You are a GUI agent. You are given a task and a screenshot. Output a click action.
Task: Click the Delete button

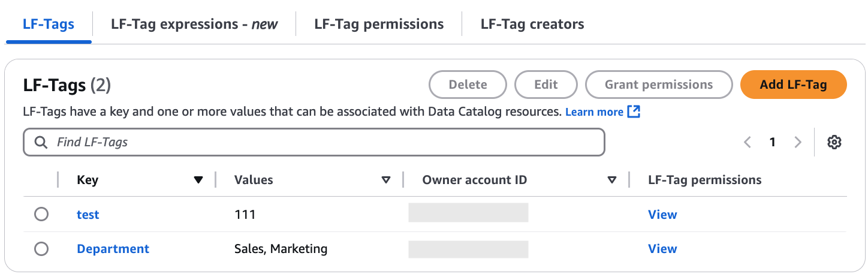(468, 85)
